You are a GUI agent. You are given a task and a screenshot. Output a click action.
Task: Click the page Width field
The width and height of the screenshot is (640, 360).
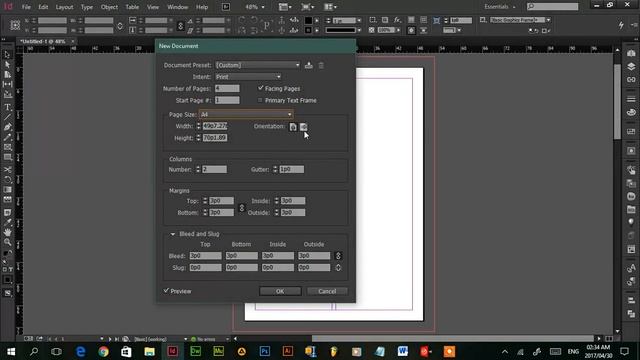point(215,126)
